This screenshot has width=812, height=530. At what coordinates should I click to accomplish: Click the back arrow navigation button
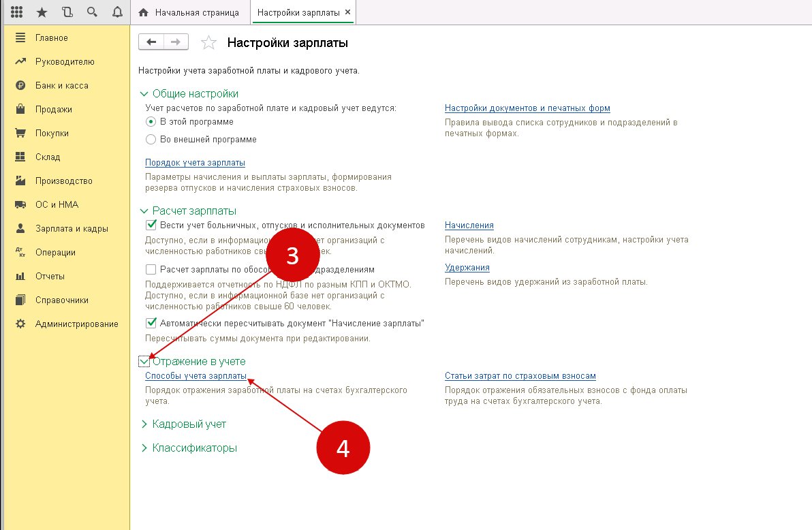coord(151,42)
